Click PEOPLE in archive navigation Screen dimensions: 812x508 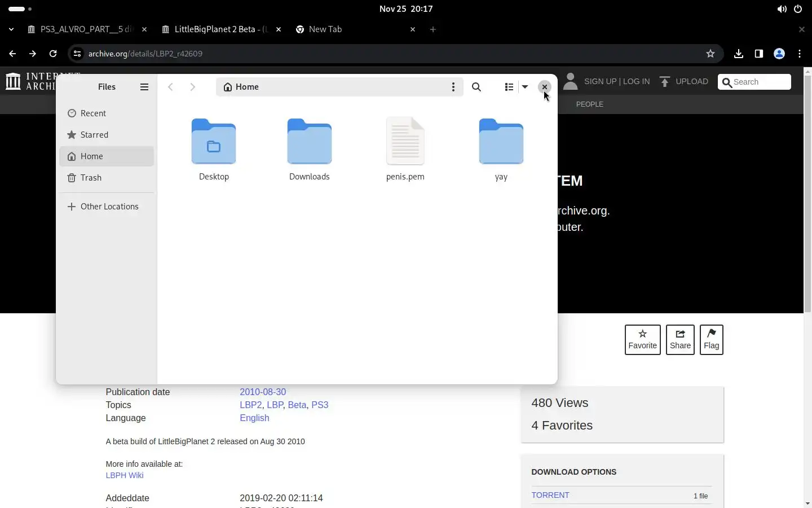pyautogui.click(x=590, y=104)
